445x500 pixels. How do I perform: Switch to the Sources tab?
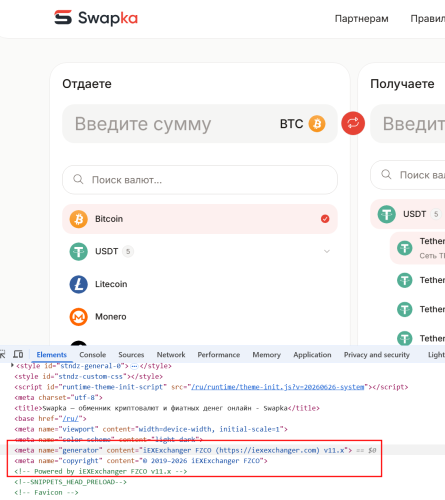(131, 355)
